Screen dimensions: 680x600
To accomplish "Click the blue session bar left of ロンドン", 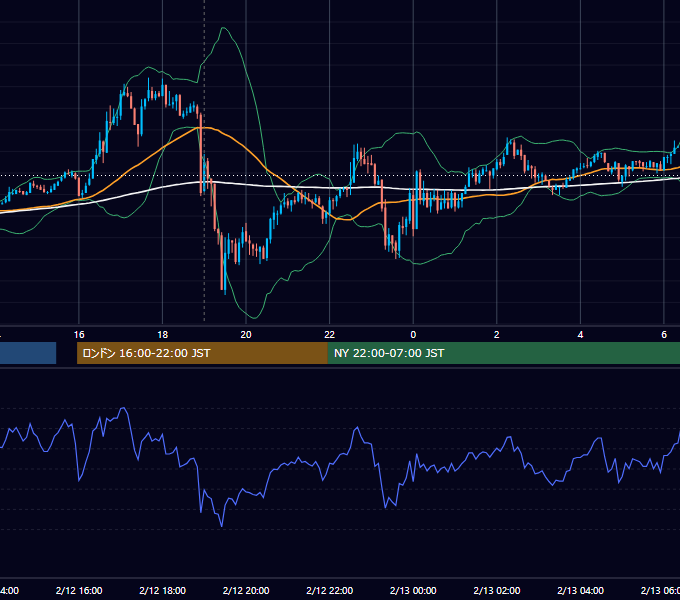I will pos(28,353).
